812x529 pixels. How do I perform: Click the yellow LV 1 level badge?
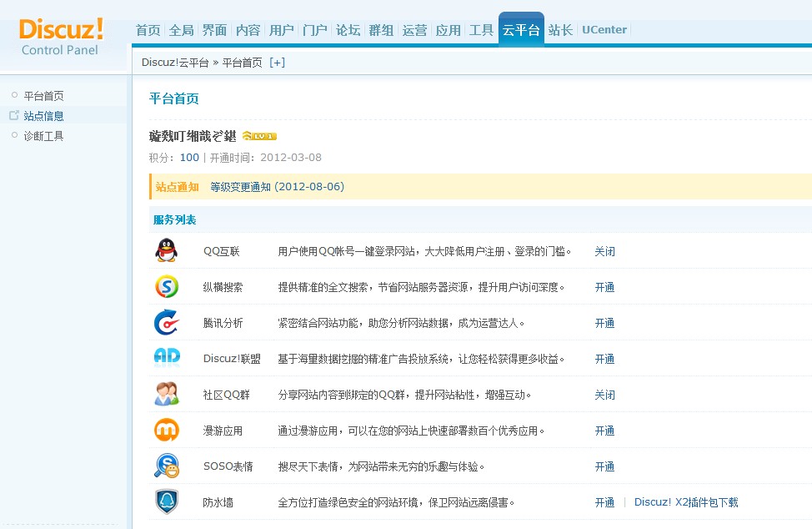259,136
